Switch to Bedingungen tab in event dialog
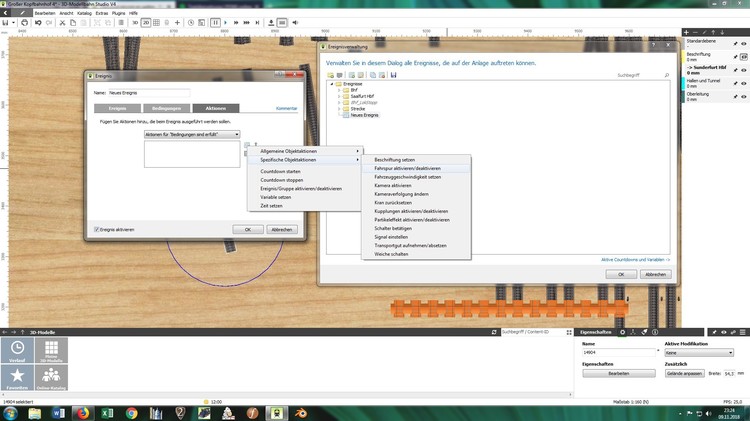750x421 pixels. [x=166, y=108]
